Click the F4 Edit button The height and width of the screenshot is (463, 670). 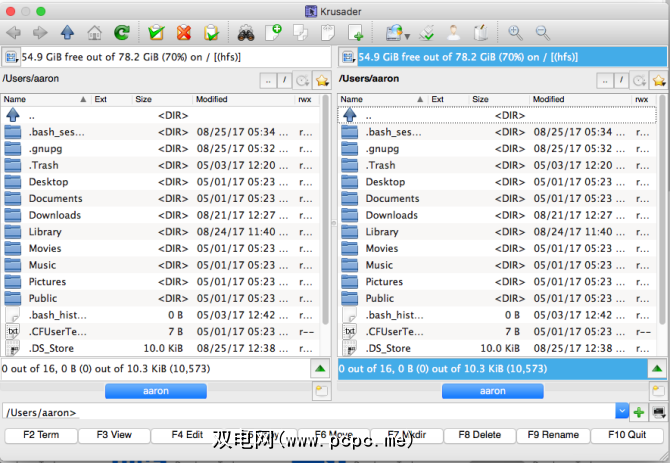[x=187, y=435]
